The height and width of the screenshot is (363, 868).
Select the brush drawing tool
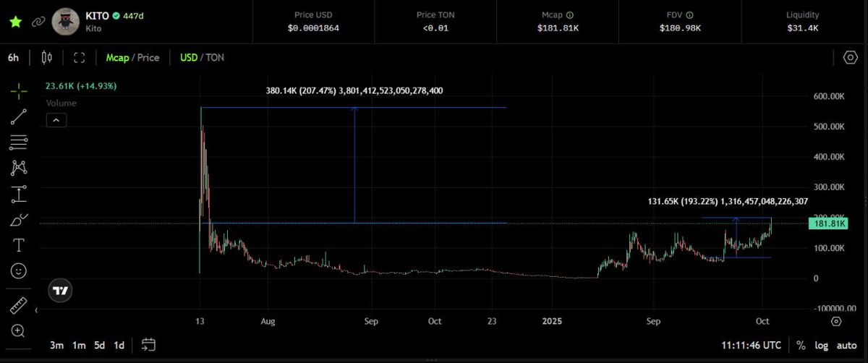[x=19, y=219]
